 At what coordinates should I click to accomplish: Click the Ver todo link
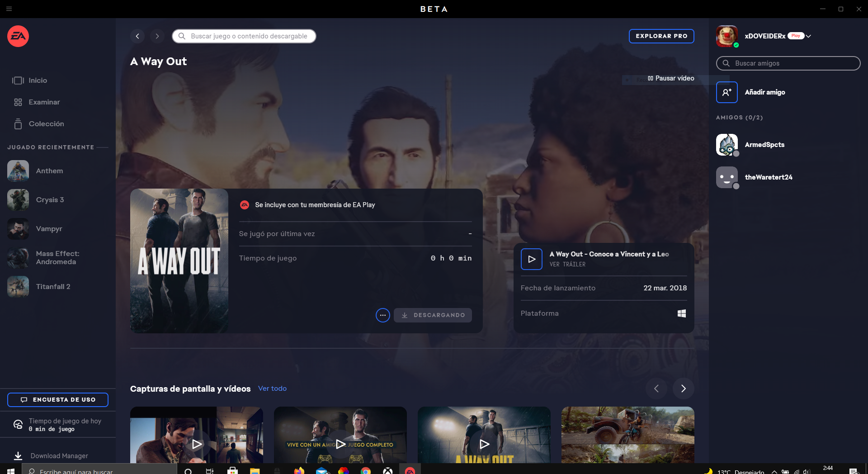pyautogui.click(x=272, y=389)
